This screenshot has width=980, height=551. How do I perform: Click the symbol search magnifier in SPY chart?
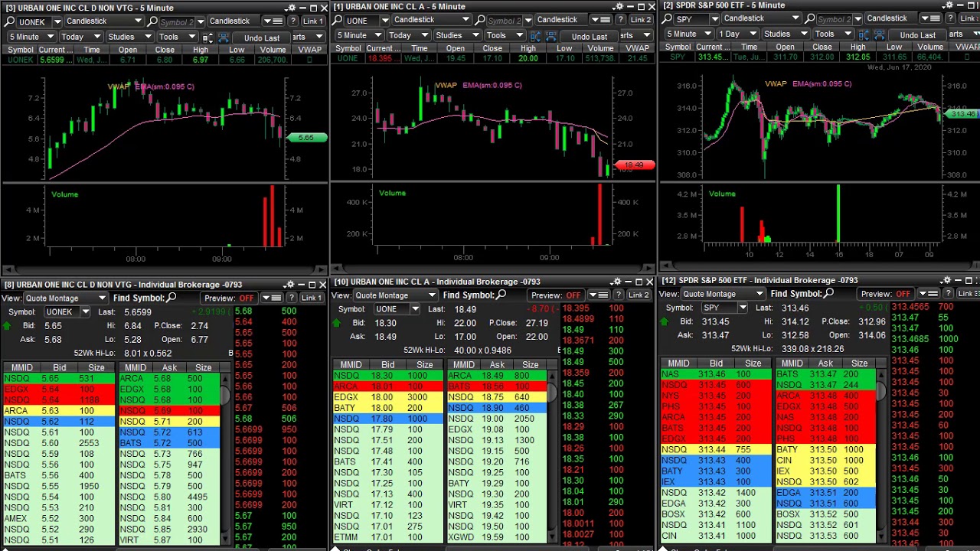tap(667, 18)
